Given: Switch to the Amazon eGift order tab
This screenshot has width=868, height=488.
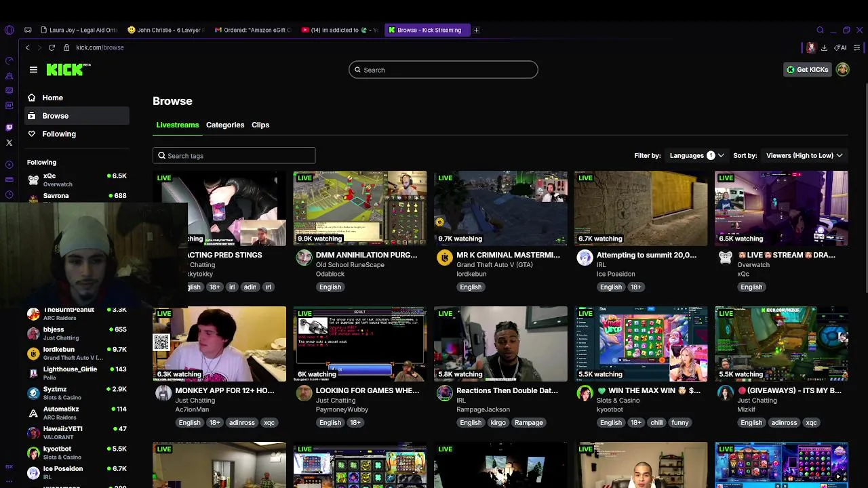Looking at the screenshot, I should point(253,30).
